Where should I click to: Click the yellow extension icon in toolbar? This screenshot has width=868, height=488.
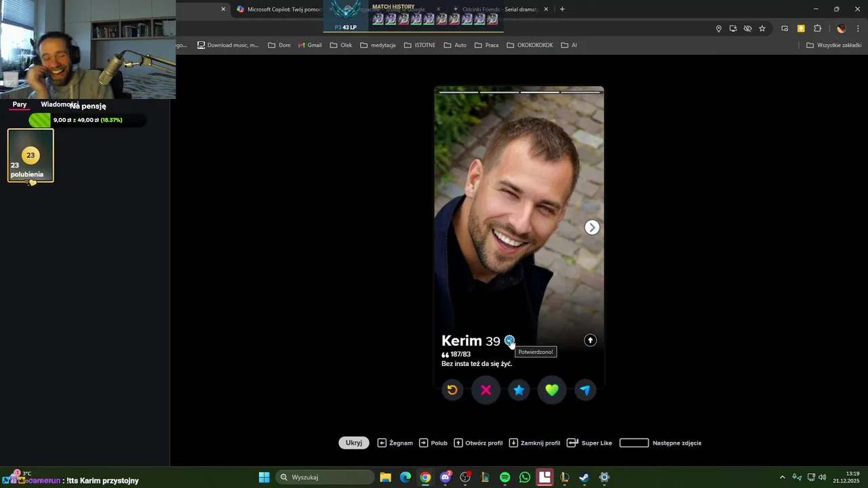tap(801, 28)
